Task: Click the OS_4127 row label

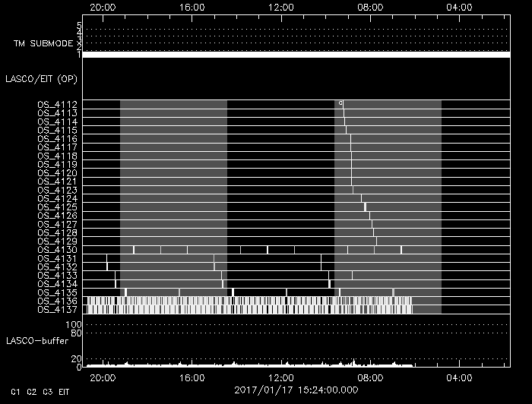Action: (x=57, y=224)
